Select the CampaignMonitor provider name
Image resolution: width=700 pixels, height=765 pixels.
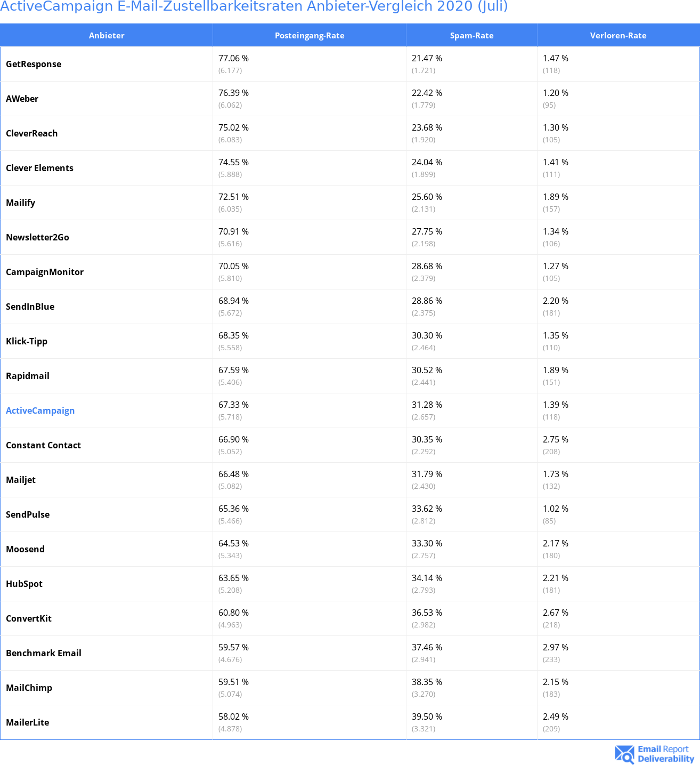click(45, 272)
